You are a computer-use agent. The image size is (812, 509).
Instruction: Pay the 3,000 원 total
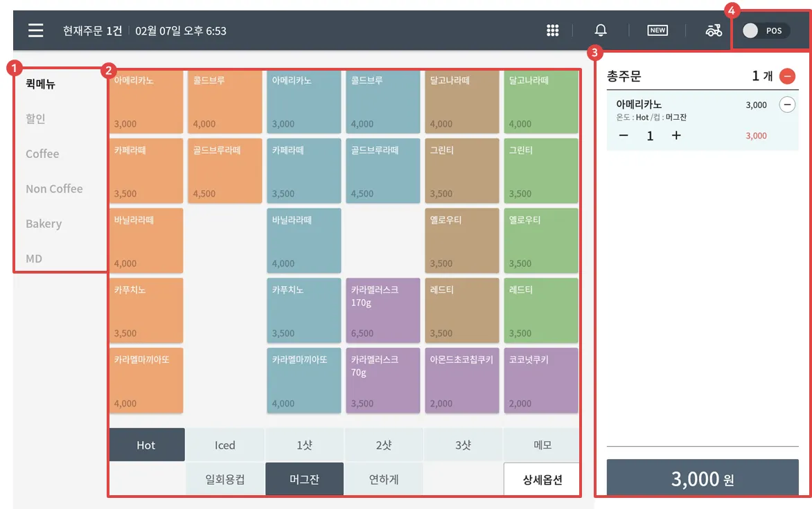pyautogui.click(x=703, y=478)
